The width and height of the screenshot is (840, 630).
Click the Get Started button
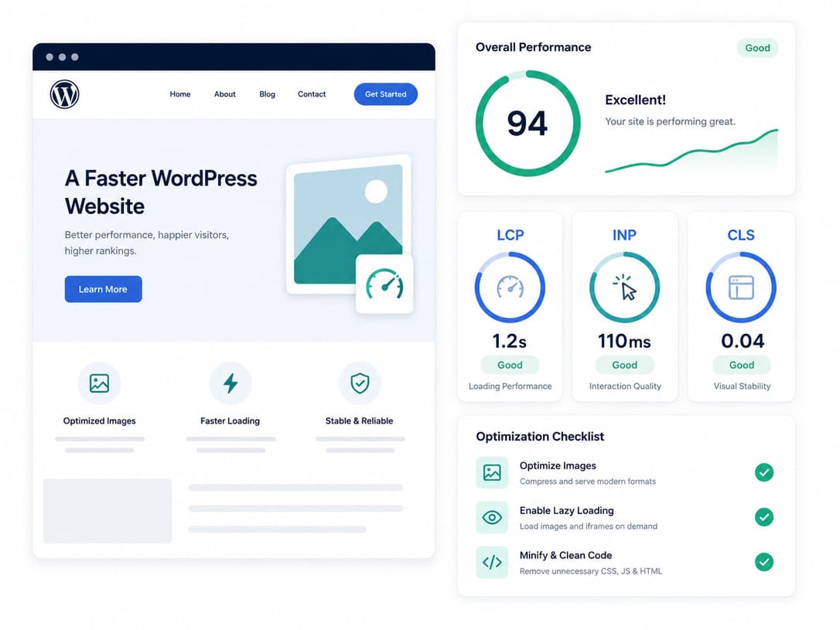click(386, 94)
